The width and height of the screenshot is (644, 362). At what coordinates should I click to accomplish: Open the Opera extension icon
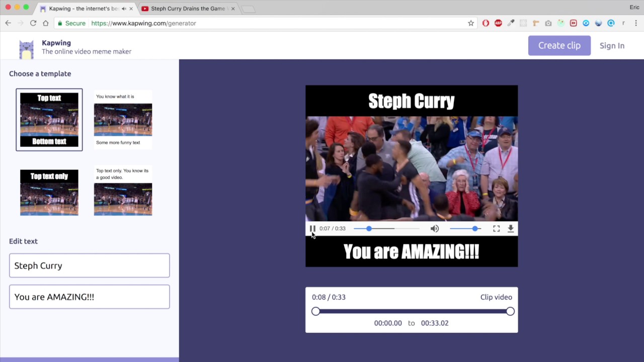click(x=486, y=23)
